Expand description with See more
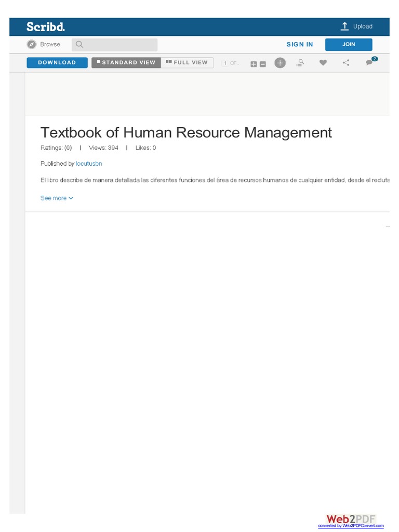 (57, 198)
